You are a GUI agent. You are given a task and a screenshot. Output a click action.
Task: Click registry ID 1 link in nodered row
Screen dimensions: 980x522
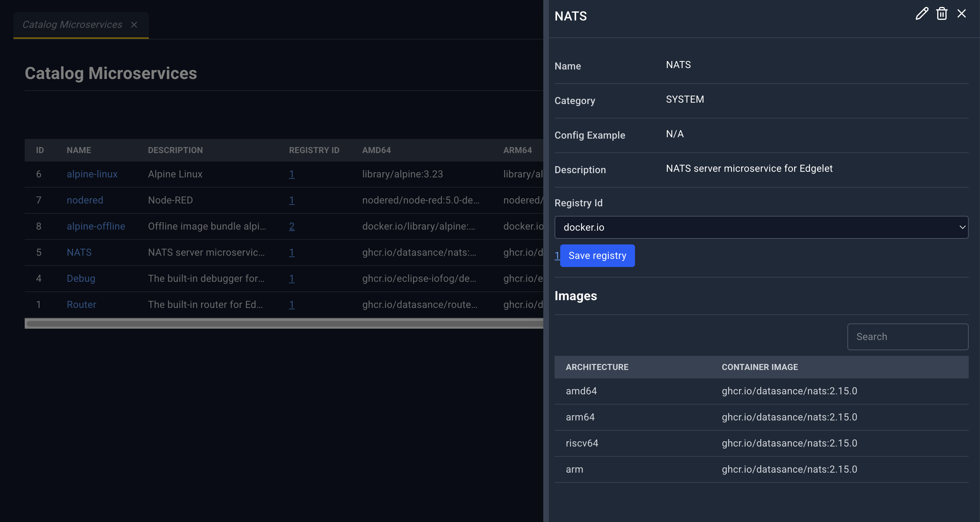tap(291, 200)
